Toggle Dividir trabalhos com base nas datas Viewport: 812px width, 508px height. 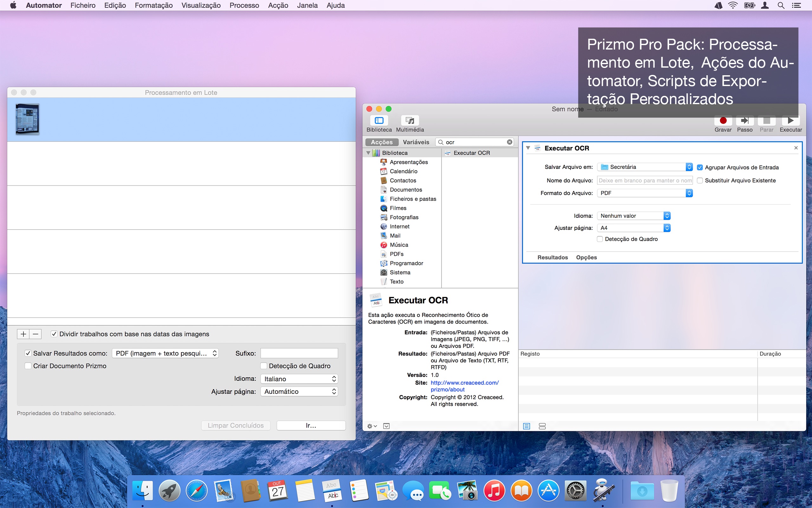point(54,334)
